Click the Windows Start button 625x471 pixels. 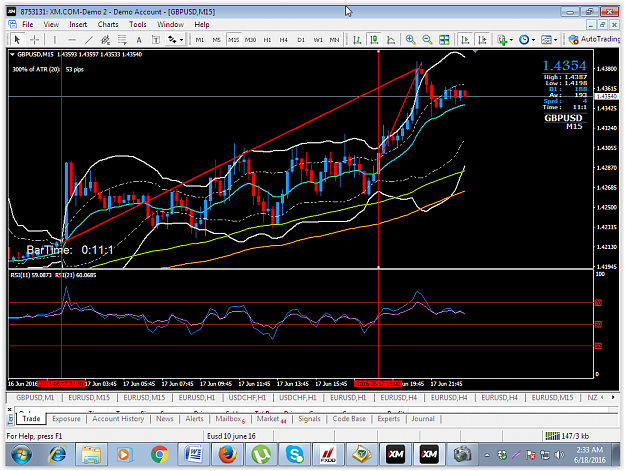tap(21, 454)
